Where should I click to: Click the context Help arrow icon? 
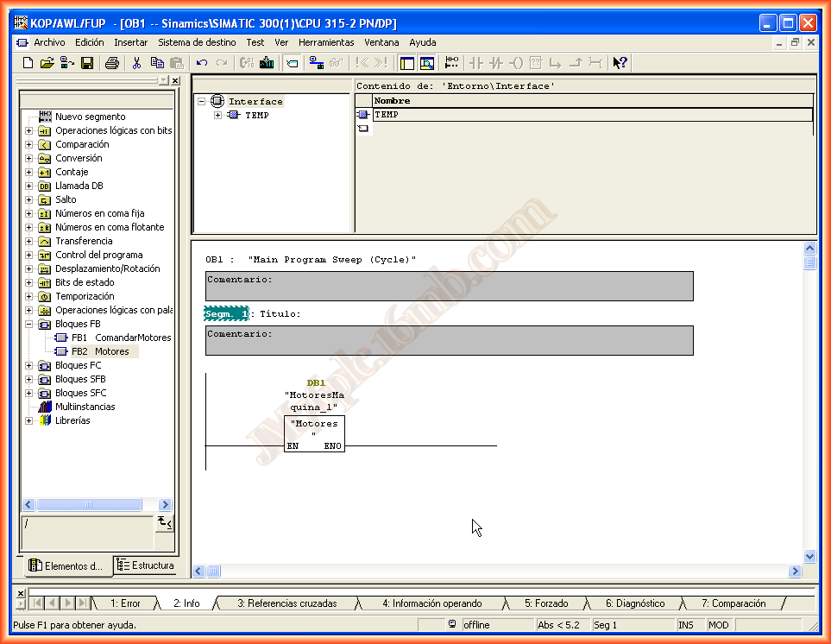point(620,63)
